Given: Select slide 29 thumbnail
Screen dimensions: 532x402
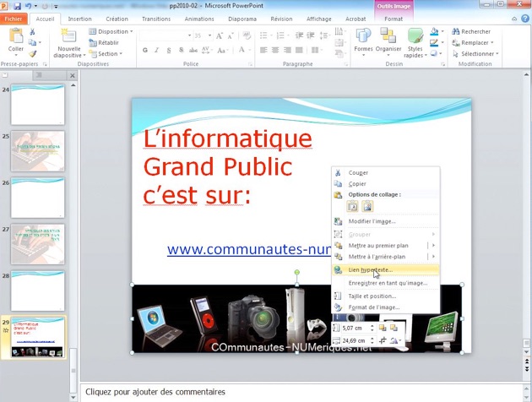Looking at the screenshot, I should pos(38,336).
